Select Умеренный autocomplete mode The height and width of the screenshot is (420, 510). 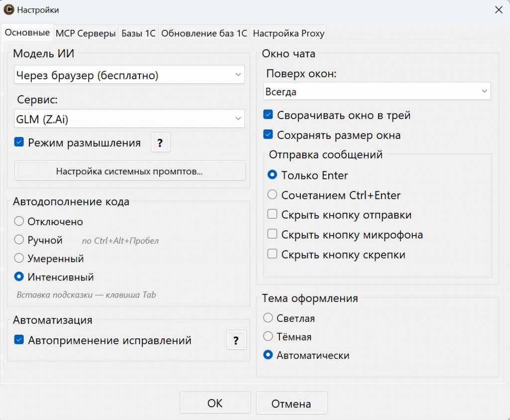coord(19,258)
